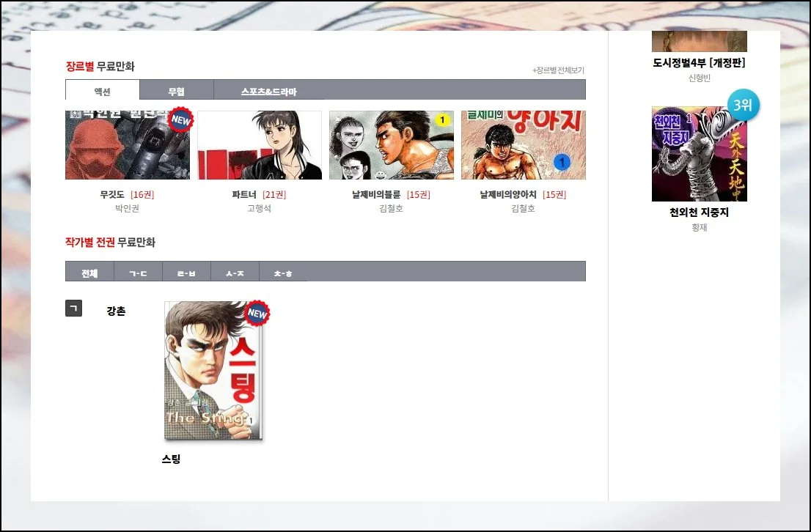The image size is (811, 532).
Task: Open the +장르별전체보기 link
Action: click(x=558, y=70)
